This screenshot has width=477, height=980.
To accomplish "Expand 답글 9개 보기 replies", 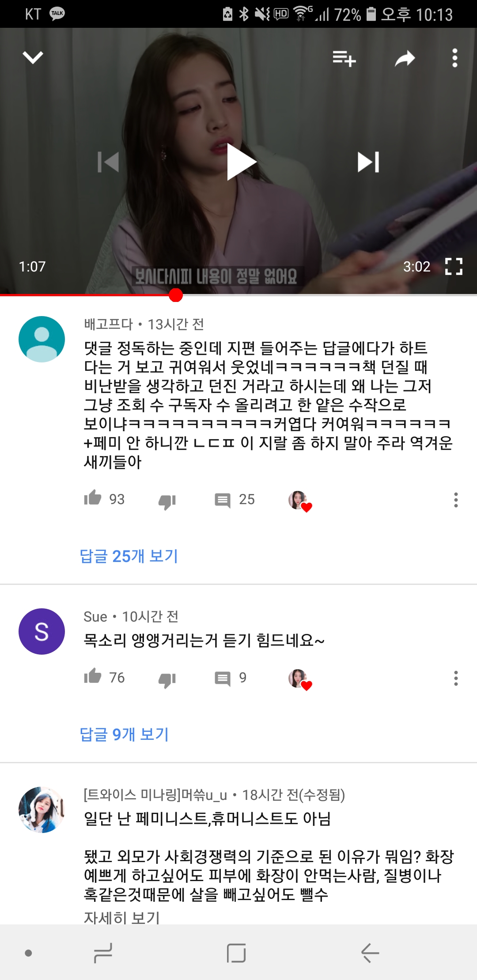I will pyautogui.click(x=124, y=735).
